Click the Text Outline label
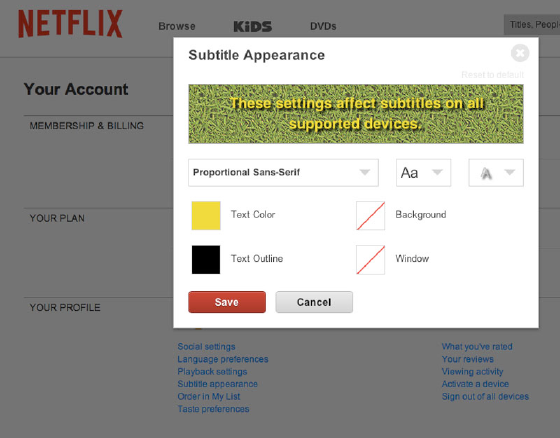Viewport: 560px width, 438px height. [257, 259]
